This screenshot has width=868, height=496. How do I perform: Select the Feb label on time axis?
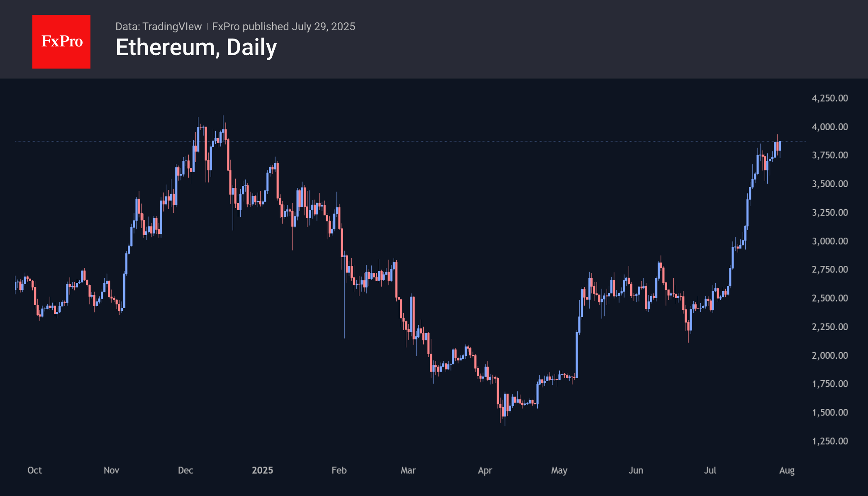pyautogui.click(x=339, y=470)
